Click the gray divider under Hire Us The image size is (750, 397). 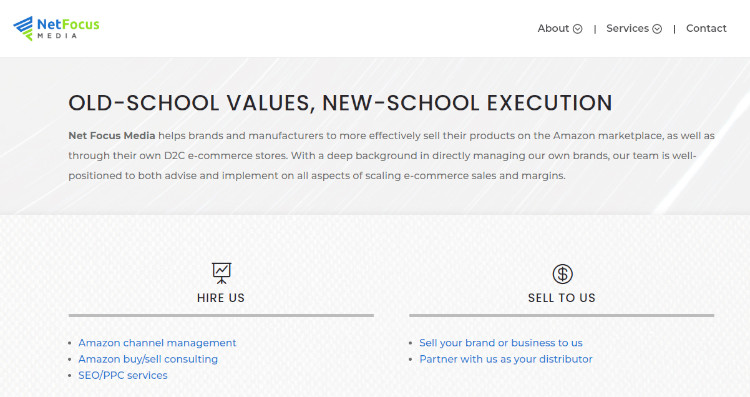point(221,316)
